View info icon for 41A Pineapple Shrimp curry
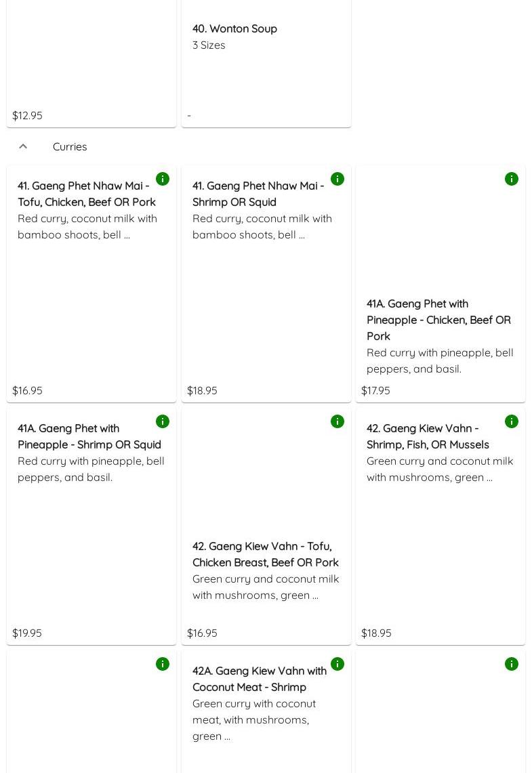The width and height of the screenshot is (532, 773). (x=163, y=421)
